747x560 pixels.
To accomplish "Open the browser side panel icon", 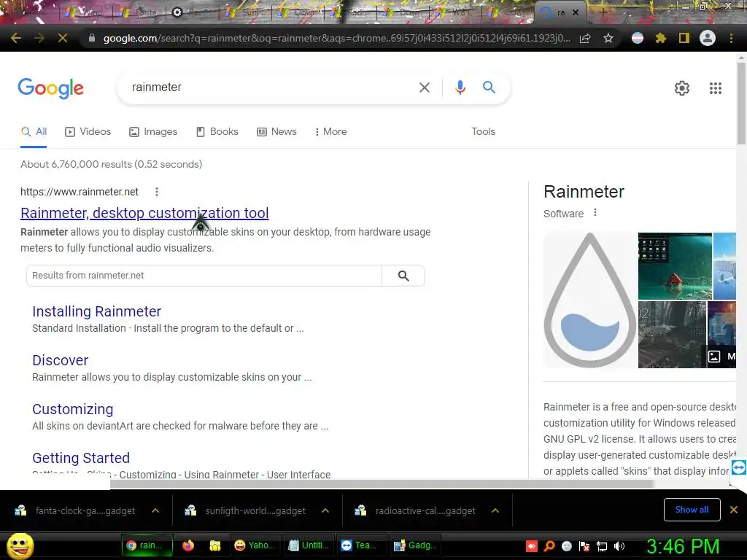I will point(684,38).
